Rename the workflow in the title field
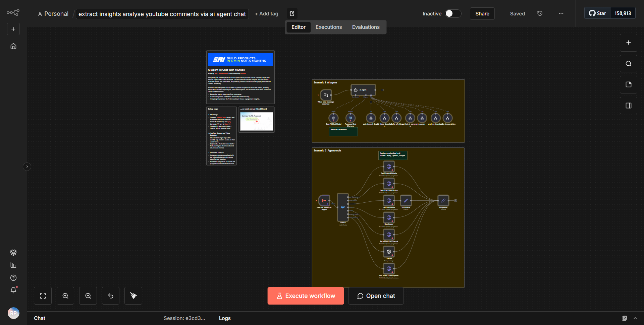 tap(162, 14)
